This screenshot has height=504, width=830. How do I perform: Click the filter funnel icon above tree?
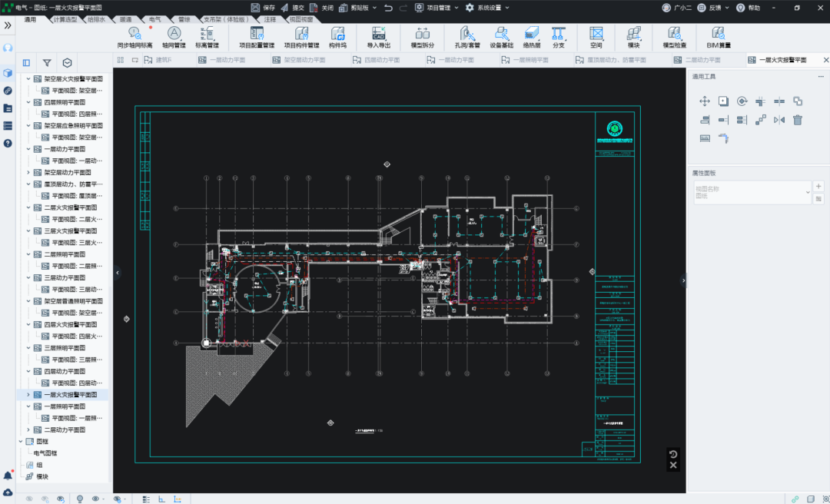click(47, 63)
